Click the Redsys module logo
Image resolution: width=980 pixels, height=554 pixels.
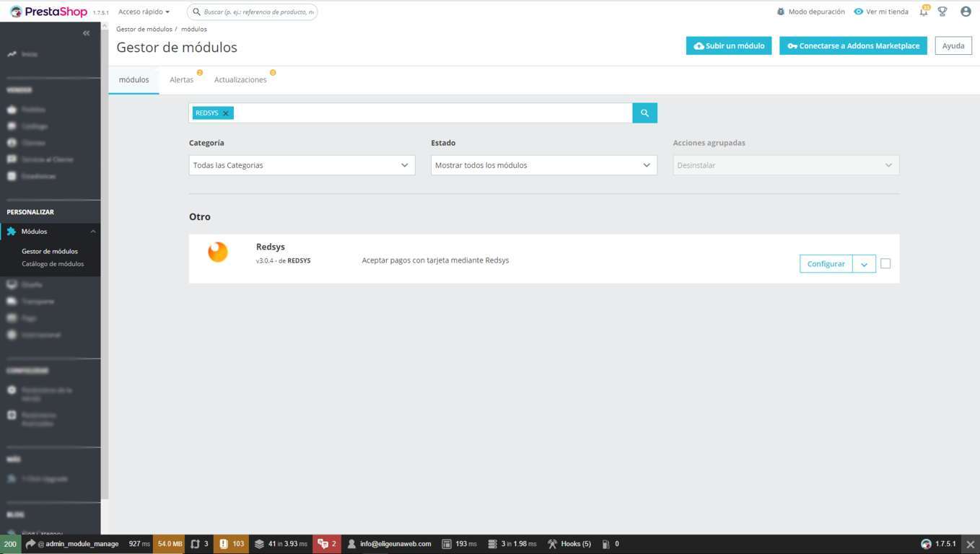[x=218, y=252]
